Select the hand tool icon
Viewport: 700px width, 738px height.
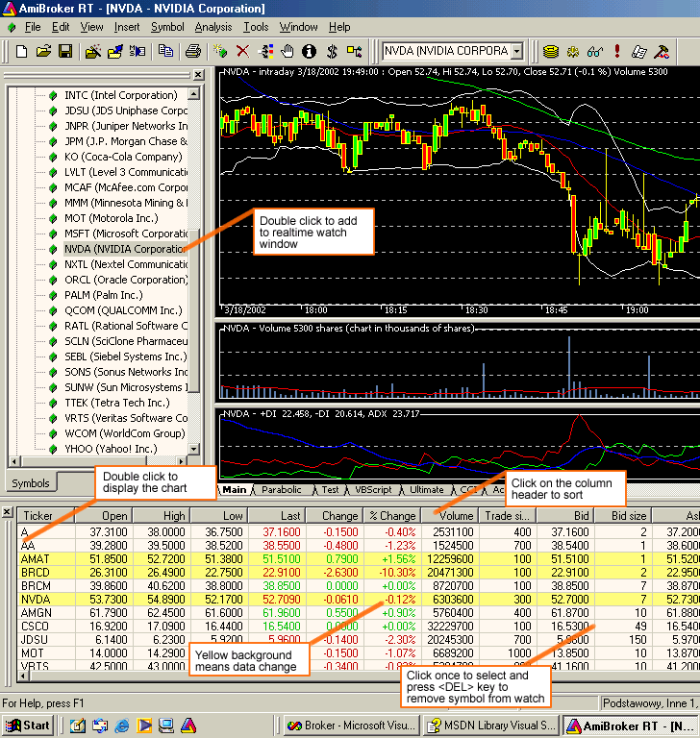[287, 51]
